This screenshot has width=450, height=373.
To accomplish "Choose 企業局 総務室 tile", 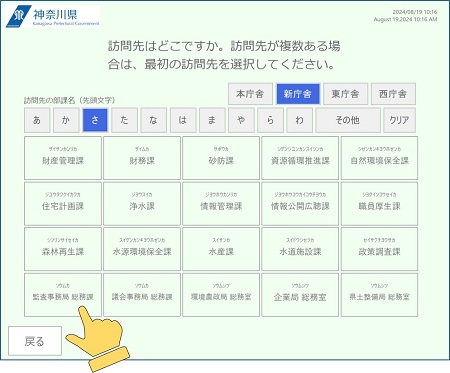I will (x=300, y=295).
